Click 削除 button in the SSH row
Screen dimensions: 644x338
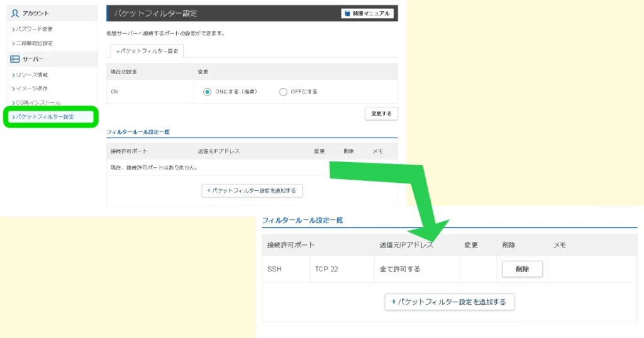(522, 269)
